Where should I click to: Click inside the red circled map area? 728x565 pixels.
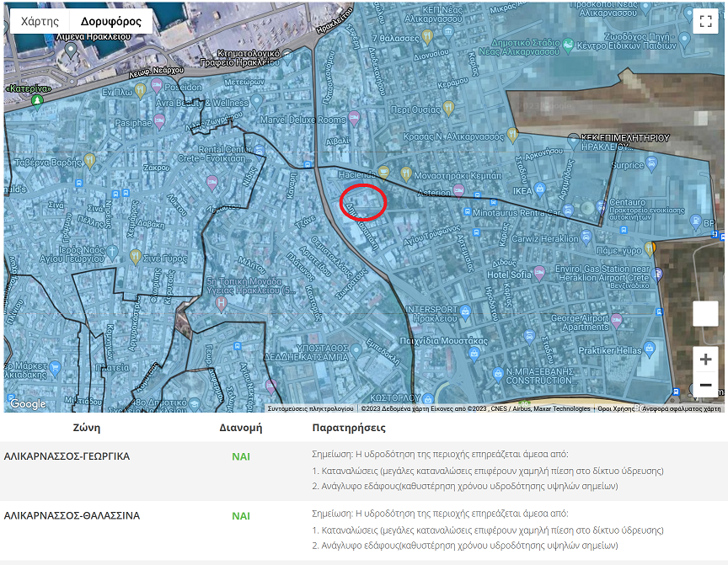pos(362,201)
